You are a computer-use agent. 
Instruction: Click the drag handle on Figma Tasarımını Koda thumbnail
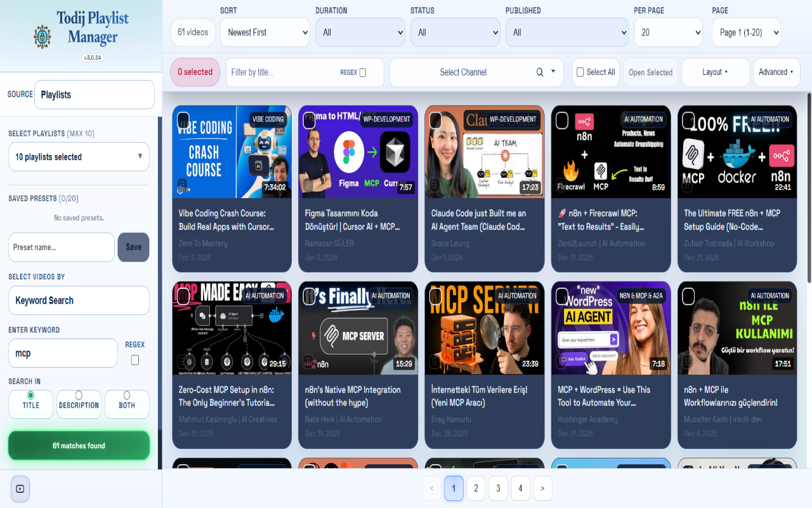tap(308, 185)
